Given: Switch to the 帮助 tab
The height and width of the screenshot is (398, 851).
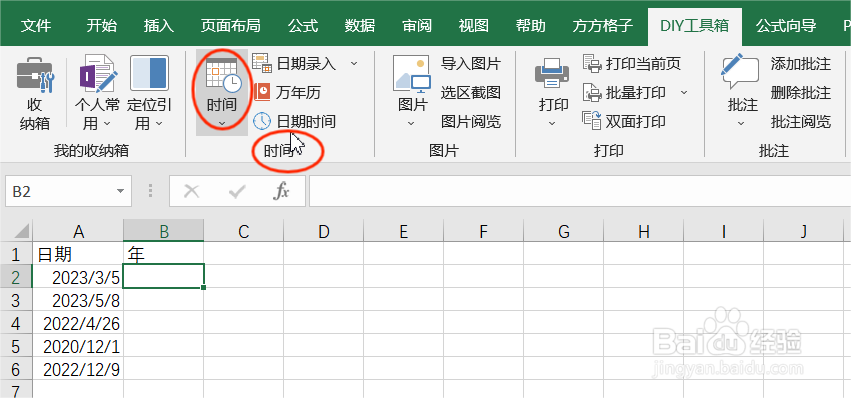Looking at the screenshot, I should click(x=531, y=26).
